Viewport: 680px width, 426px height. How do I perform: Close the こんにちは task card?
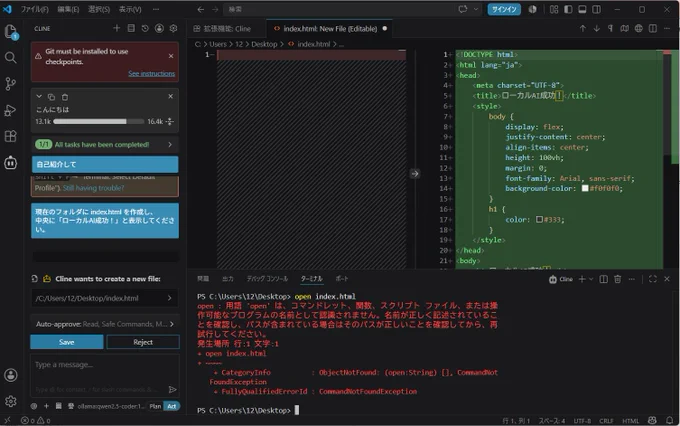click(x=170, y=96)
